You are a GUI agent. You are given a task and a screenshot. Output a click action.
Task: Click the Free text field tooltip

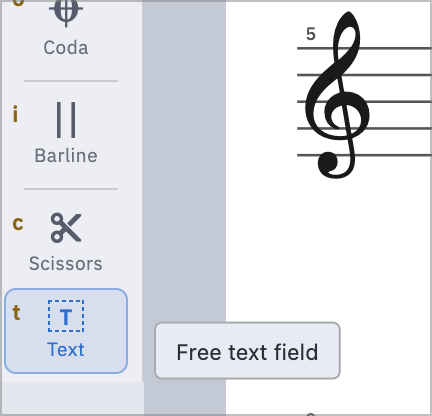coord(247,350)
